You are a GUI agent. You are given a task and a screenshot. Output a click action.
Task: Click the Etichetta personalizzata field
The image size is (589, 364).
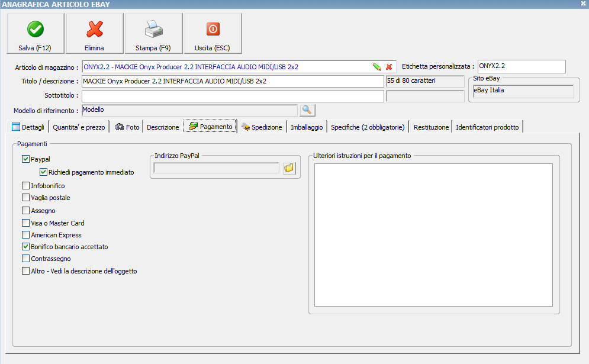pos(522,66)
